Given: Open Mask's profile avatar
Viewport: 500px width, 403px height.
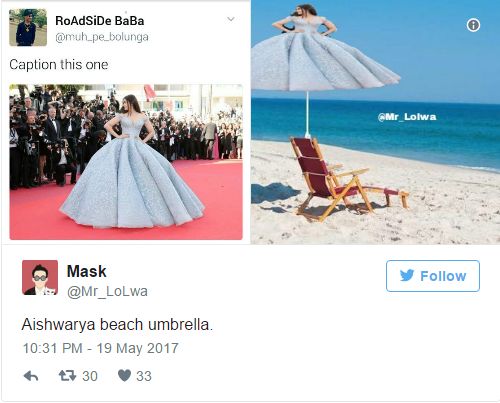Looking at the screenshot, I should tap(40, 277).
